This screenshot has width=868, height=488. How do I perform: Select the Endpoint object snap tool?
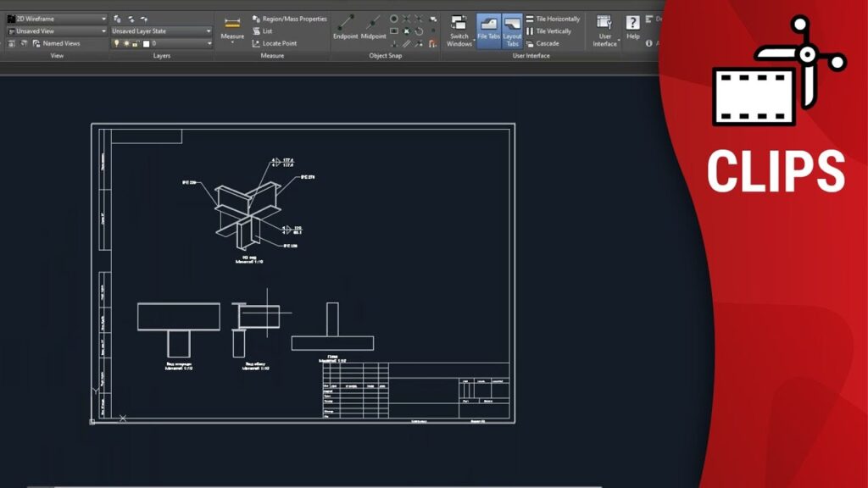[345, 26]
